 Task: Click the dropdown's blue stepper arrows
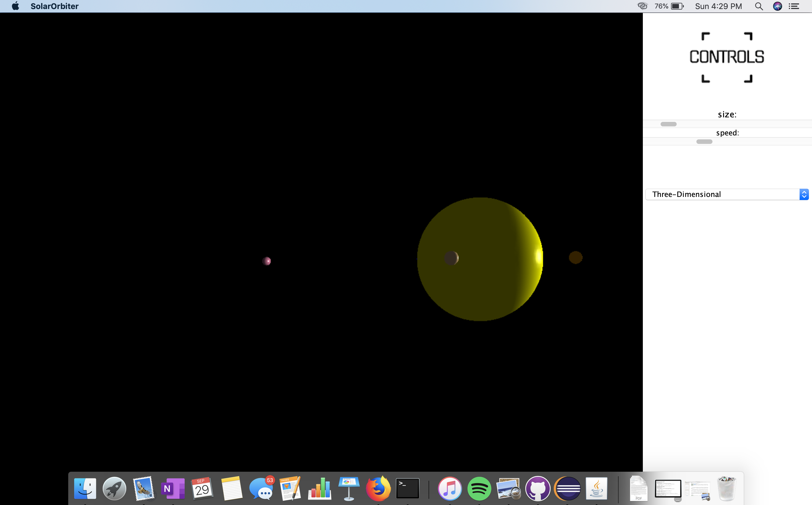point(804,194)
